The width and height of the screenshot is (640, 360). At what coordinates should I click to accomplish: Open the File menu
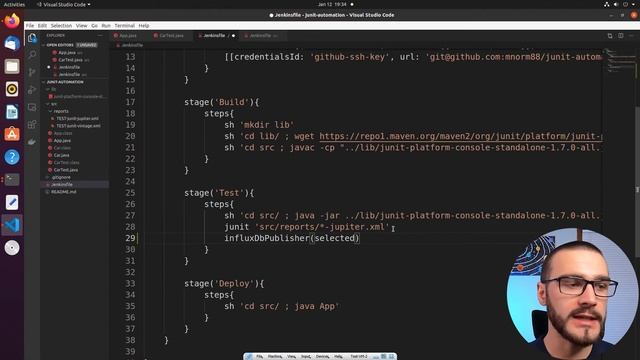(30, 26)
